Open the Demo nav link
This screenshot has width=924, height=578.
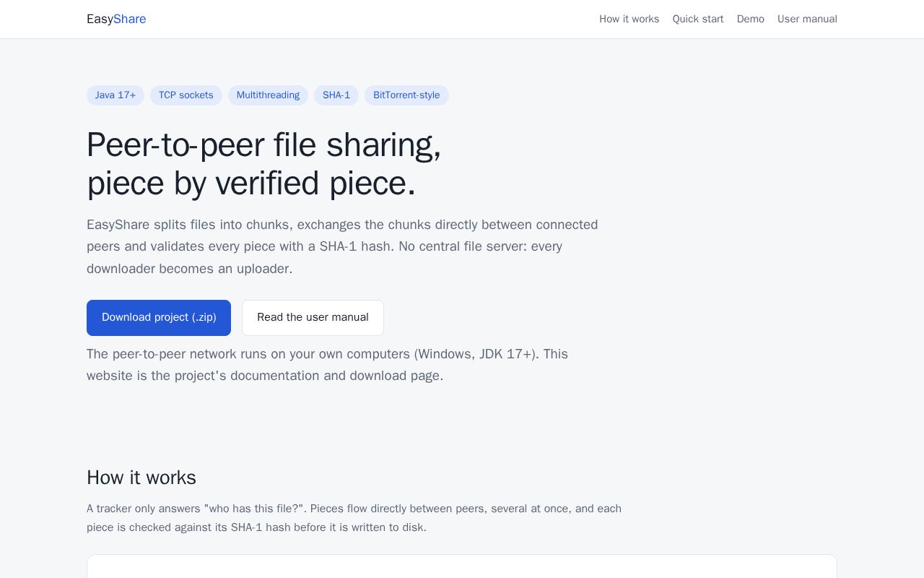pyautogui.click(x=751, y=19)
